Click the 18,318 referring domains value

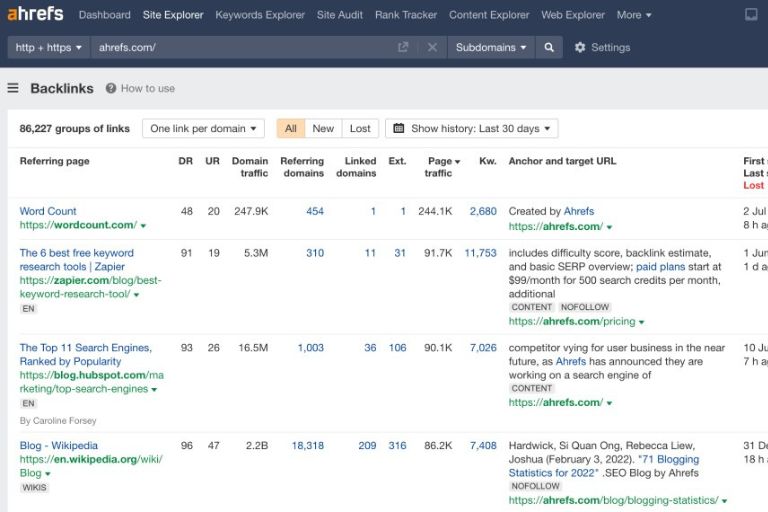308,445
